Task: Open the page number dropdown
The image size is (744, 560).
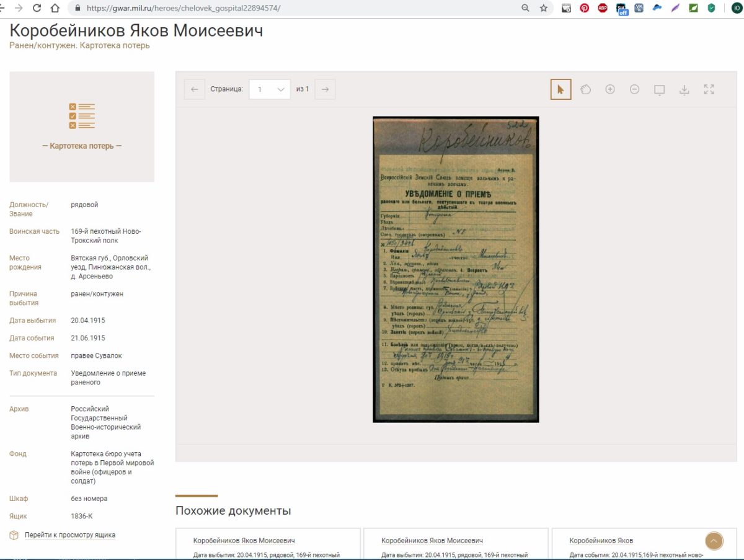Action: point(270,89)
